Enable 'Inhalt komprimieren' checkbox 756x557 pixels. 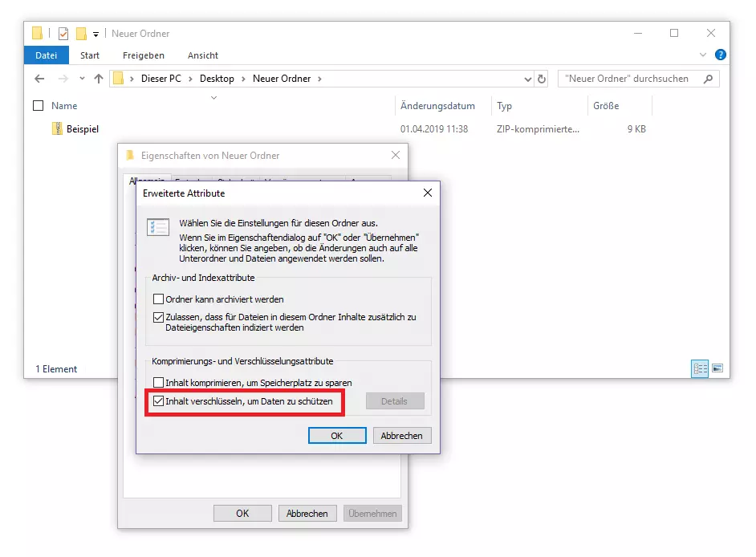(158, 382)
